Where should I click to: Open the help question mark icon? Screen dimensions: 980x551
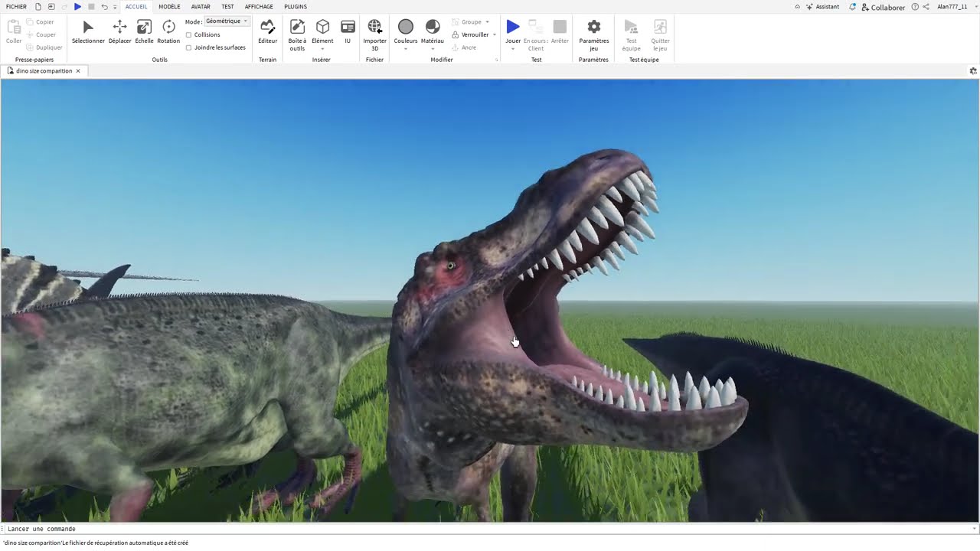(x=915, y=7)
